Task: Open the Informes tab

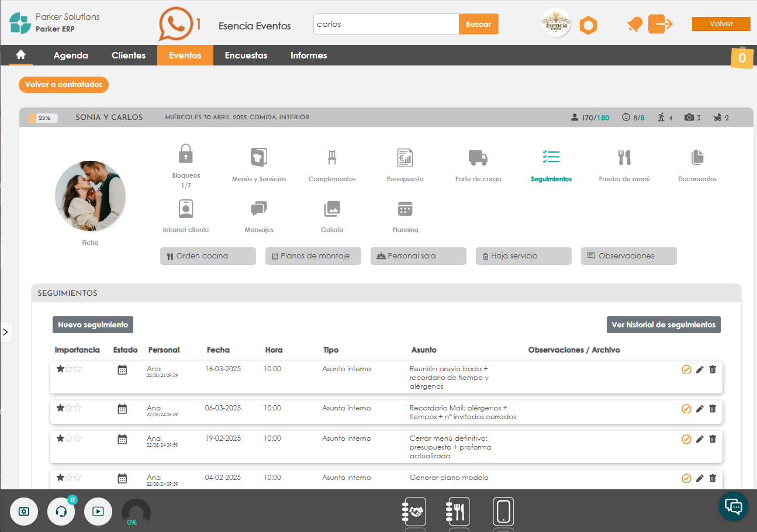Action: pos(309,56)
